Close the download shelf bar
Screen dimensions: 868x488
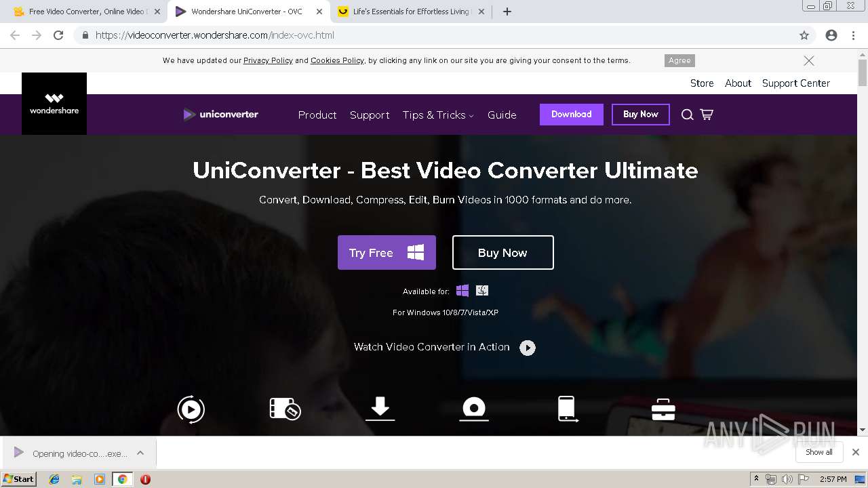click(856, 452)
